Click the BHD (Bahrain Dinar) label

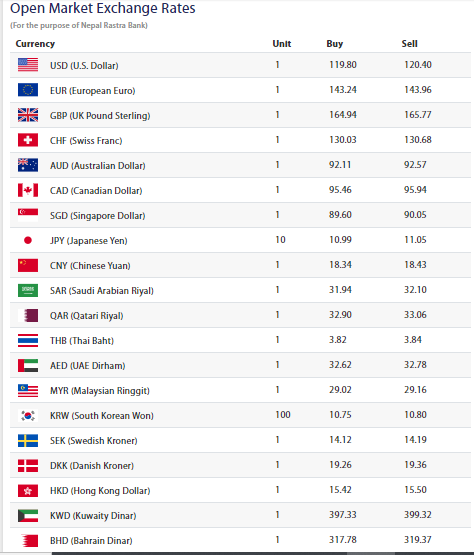91,540
